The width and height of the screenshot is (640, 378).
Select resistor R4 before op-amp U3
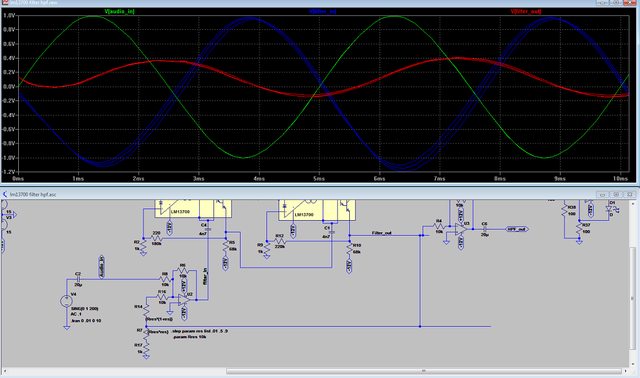click(439, 226)
